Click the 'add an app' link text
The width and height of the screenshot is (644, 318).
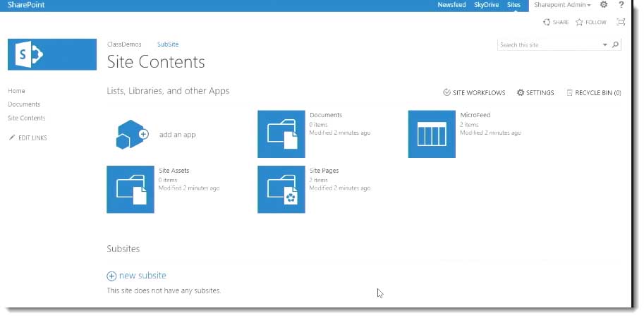(x=178, y=135)
